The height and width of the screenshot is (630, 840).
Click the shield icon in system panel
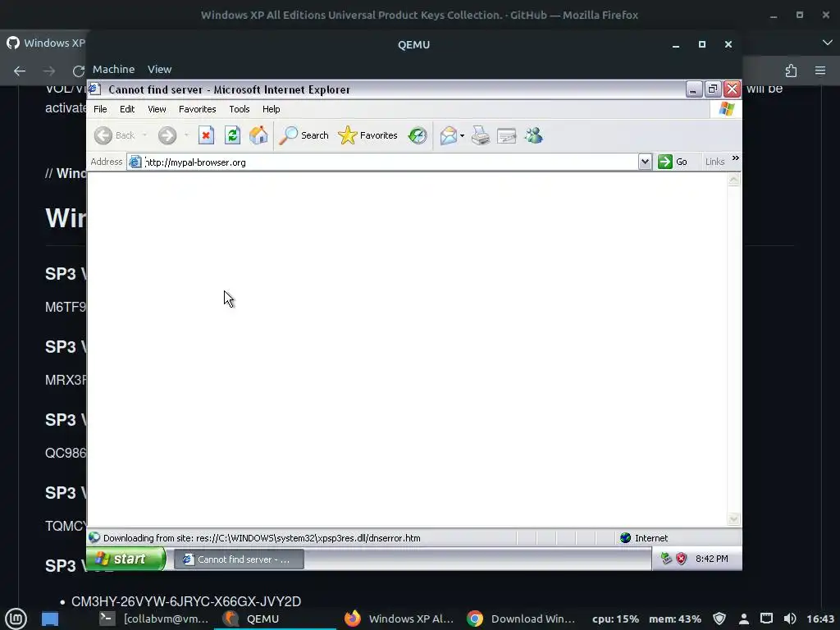tap(719, 619)
